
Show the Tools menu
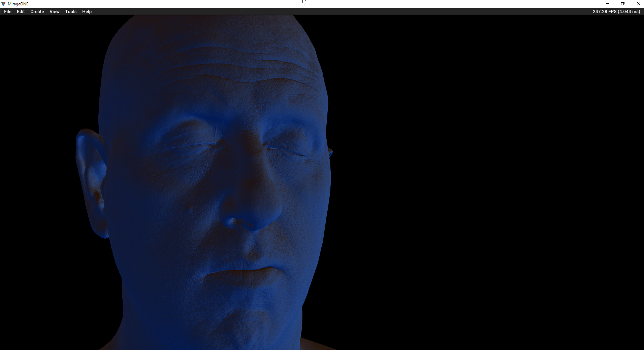coord(71,11)
